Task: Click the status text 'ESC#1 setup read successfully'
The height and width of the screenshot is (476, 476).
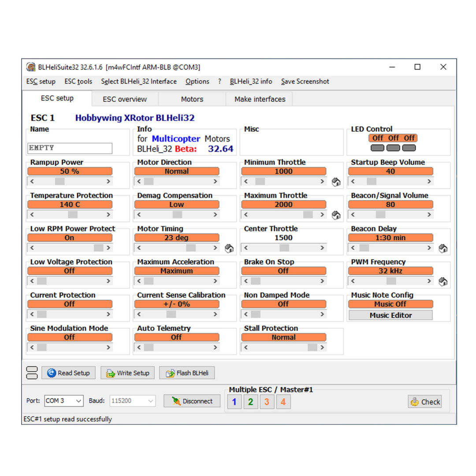Action: click(x=68, y=419)
